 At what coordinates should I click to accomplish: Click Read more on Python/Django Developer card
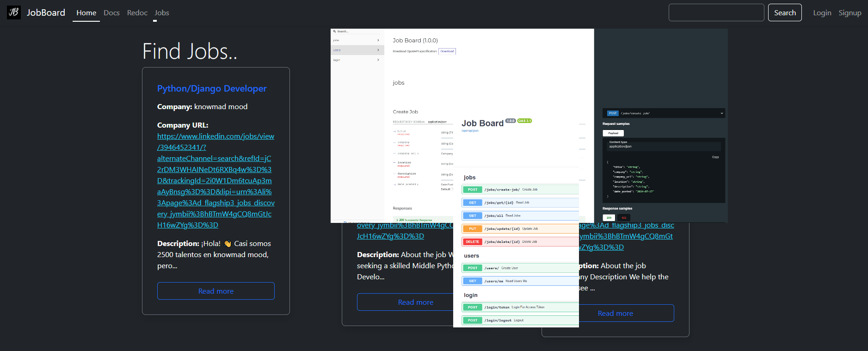(x=215, y=291)
